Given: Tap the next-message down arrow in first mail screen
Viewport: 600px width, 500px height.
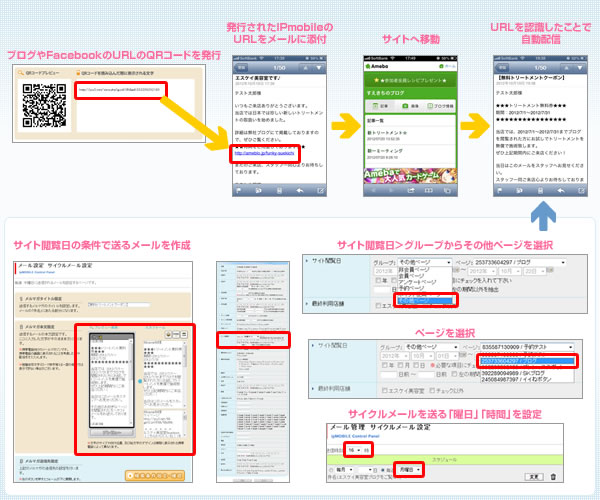Looking at the screenshot, I should click(319, 68).
